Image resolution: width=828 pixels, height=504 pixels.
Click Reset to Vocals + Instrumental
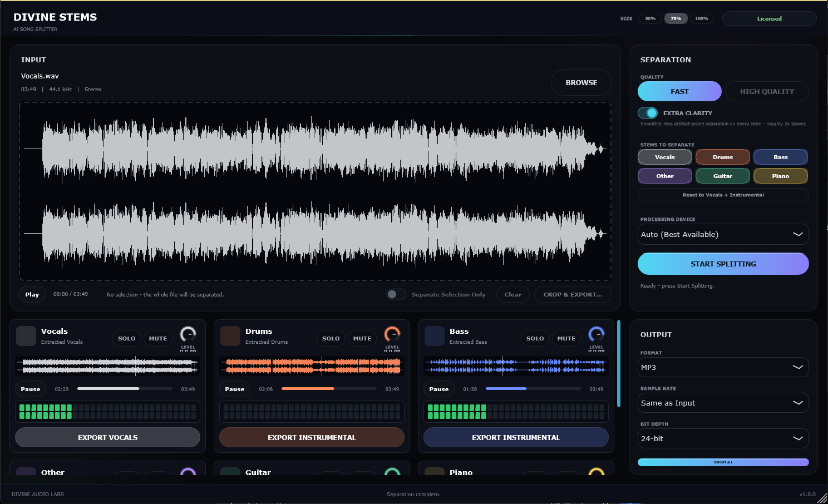tap(723, 195)
